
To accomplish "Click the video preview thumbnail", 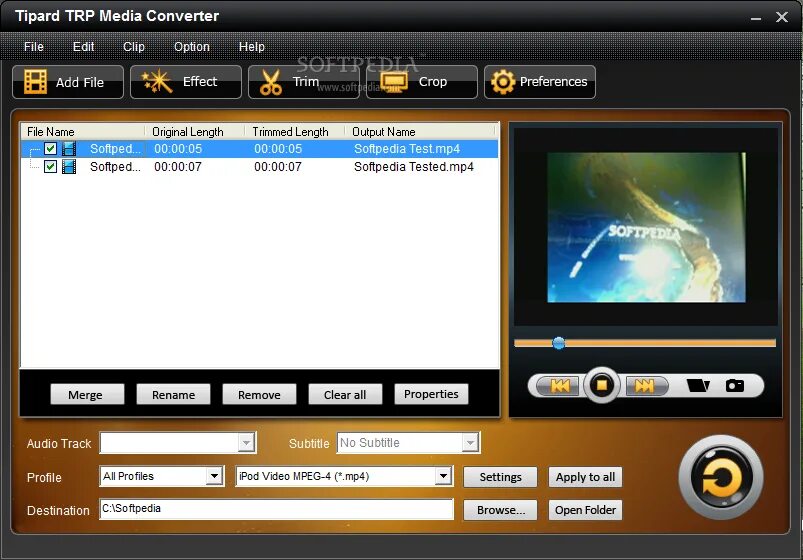I will [x=646, y=227].
